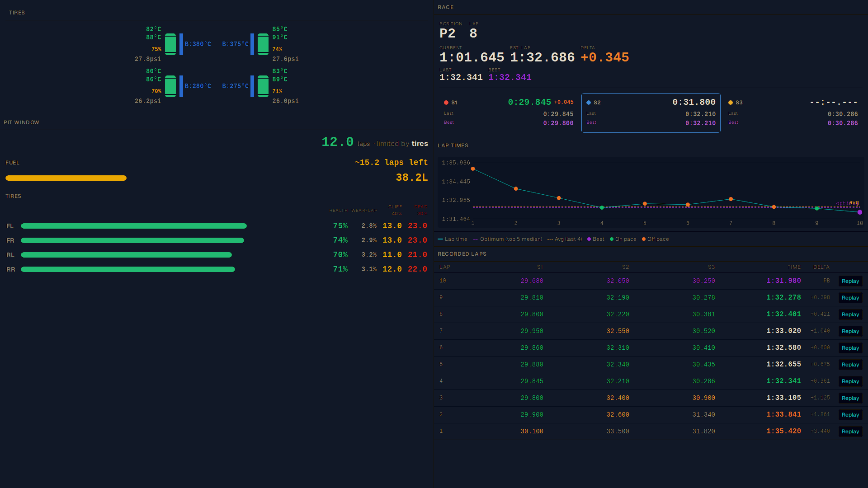Click the yellow fuel level bar
The image size is (868, 488).
click(x=66, y=178)
